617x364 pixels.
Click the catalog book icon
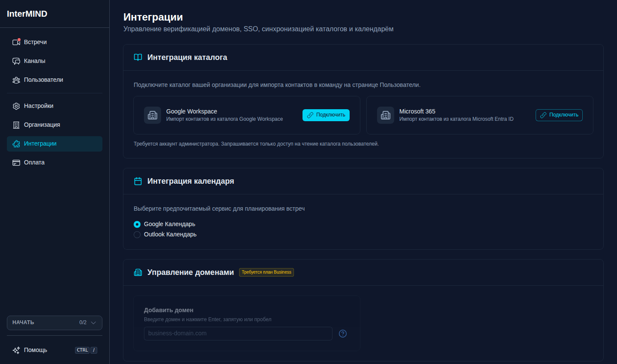point(138,57)
